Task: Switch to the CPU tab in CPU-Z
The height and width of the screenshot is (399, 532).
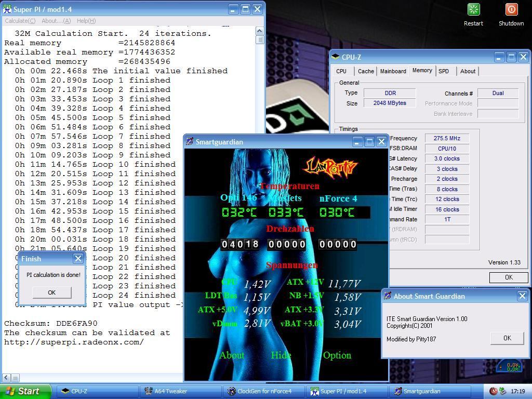Action: point(341,71)
